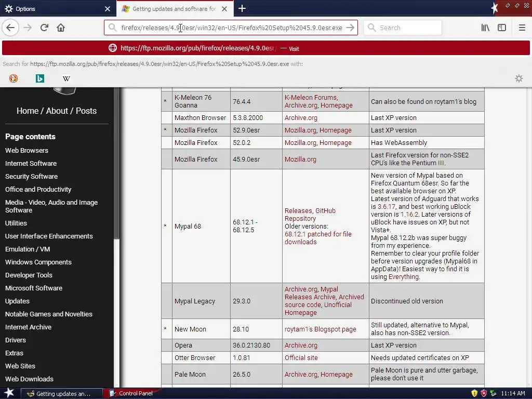Click the Posts link in sidebar header
This screenshot has height=399, width=532.
86,111
